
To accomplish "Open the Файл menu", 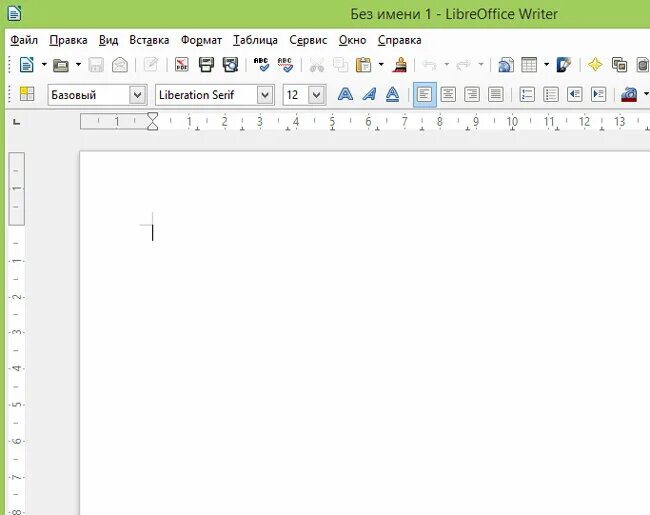I will [24, 40].
